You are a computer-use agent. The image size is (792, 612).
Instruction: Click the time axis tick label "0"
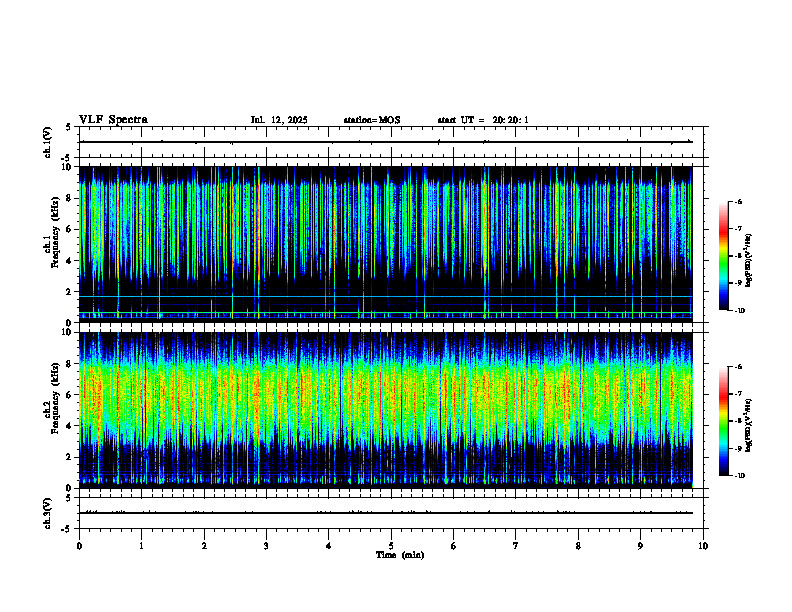[x=79, y=546]
